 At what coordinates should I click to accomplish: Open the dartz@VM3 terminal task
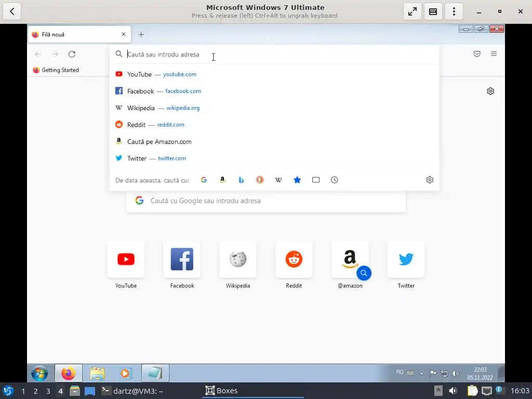(x=132, y=391)
